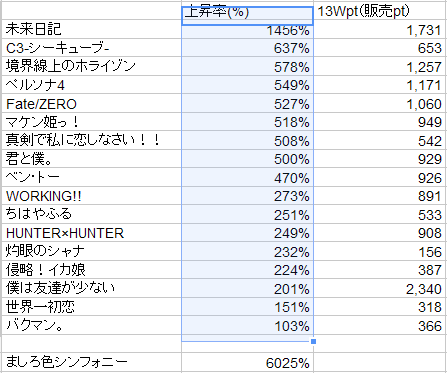Select the 境界線上のホライゾン cell
This screenshot has height=373, width=447.
(x=92, y=66)
